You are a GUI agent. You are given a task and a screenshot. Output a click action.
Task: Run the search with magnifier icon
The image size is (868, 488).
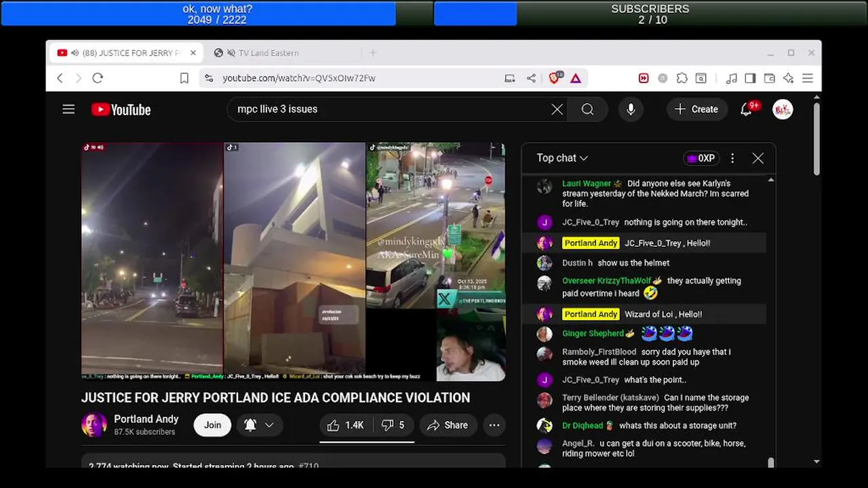588,109
